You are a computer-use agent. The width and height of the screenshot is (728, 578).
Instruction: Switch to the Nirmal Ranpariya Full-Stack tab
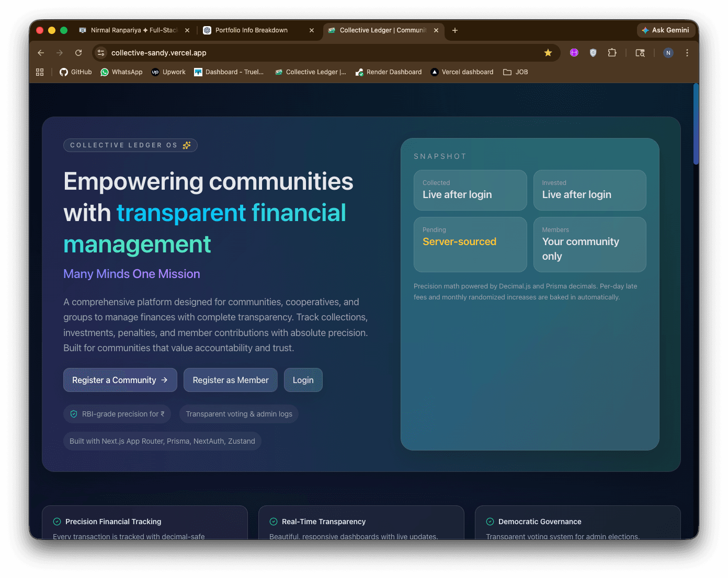point(134,30)
